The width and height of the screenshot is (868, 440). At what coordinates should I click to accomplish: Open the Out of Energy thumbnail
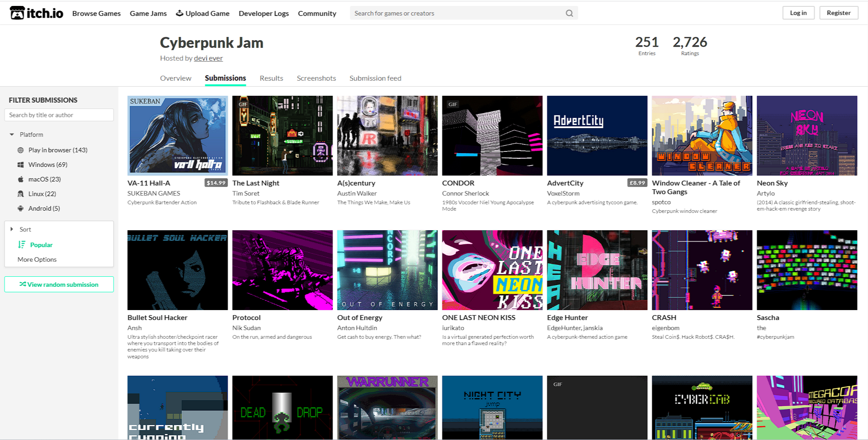[387, 270]
